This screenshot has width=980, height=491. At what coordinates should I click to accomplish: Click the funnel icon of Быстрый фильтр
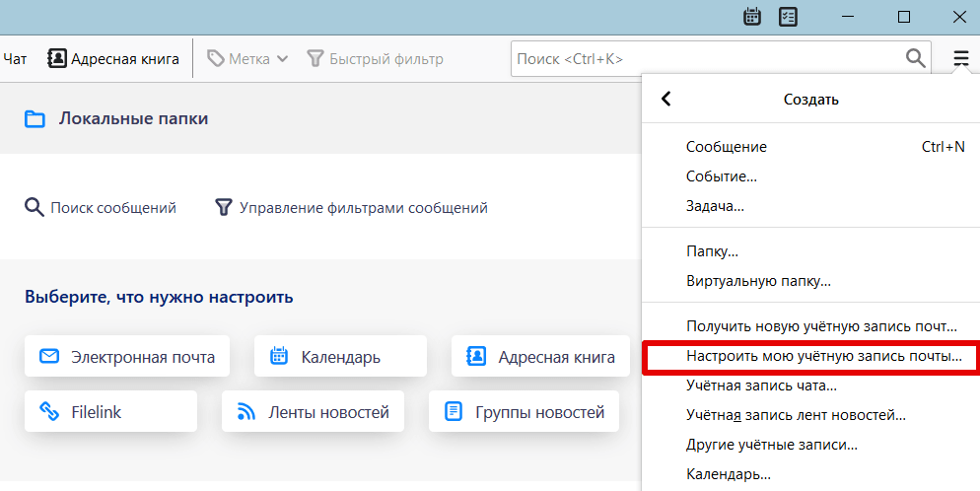pos(315,59)
